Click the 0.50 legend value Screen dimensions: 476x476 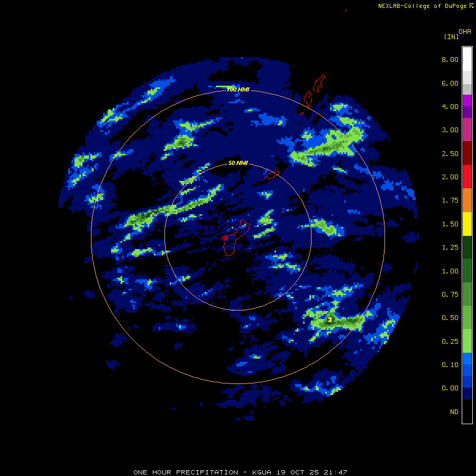(450, 318)
